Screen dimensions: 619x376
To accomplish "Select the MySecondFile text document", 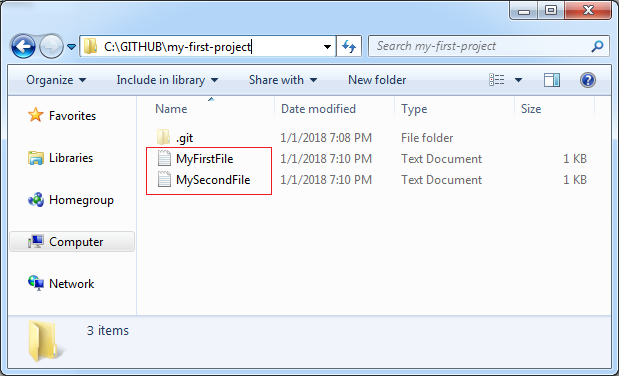I will coord(213,180).
